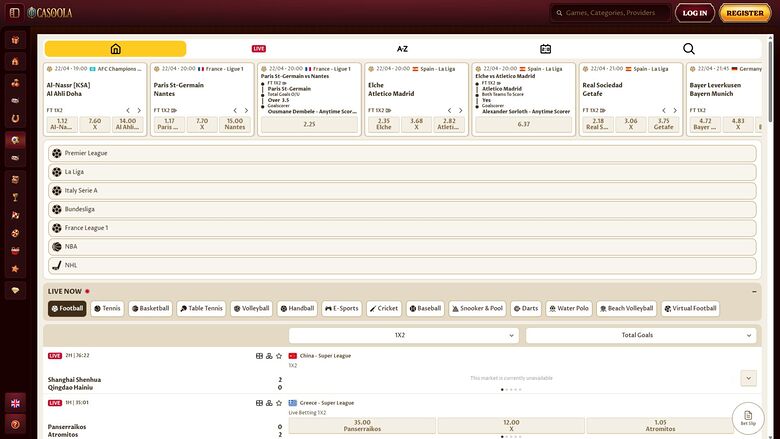The image size is (780, 439).
Task: Switch to the LIVE tab
Action: [x=259, y=49]
